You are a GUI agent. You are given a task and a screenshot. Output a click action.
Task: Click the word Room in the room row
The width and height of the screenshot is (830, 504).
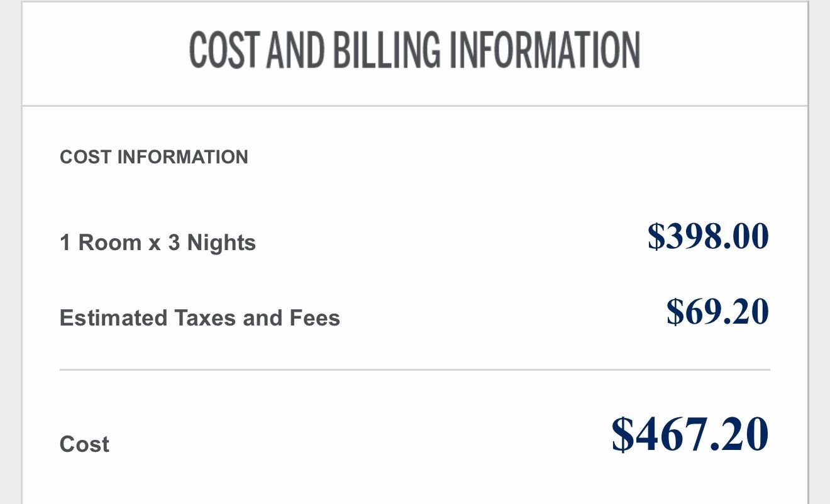click(x=110, y=243)
